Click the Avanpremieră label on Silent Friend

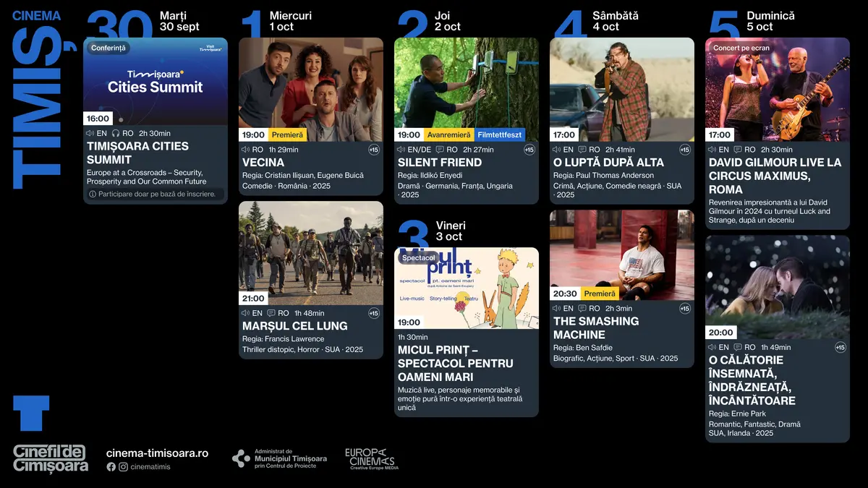[x=448, y=134]
